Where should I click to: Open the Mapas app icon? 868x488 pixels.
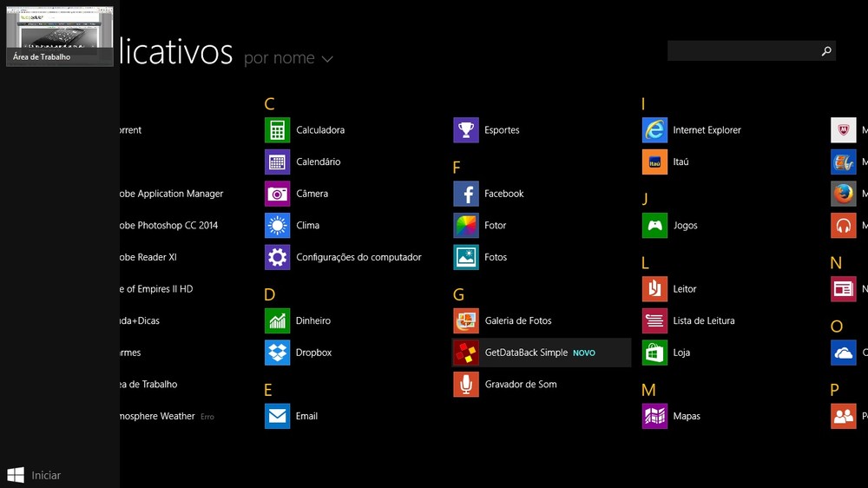click(x=654, y=416)
